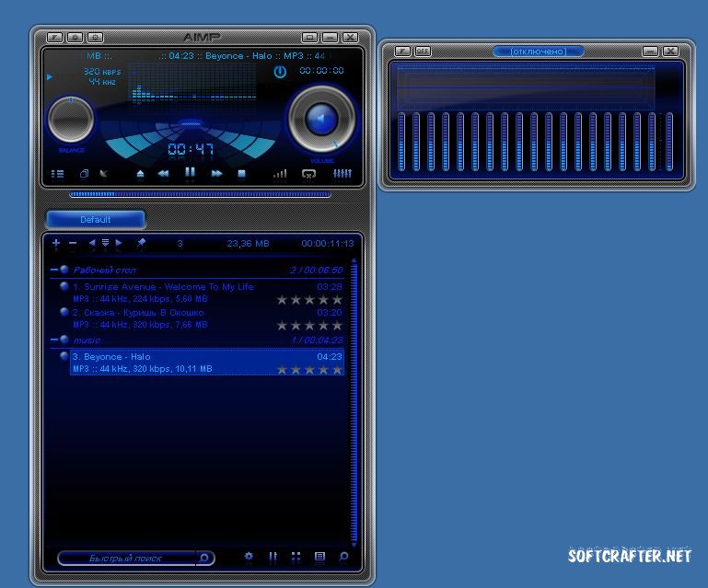Viewport: 708px width, 588px height.
Task: Click the track seek progress bar
Action: [x=200, y=194]
